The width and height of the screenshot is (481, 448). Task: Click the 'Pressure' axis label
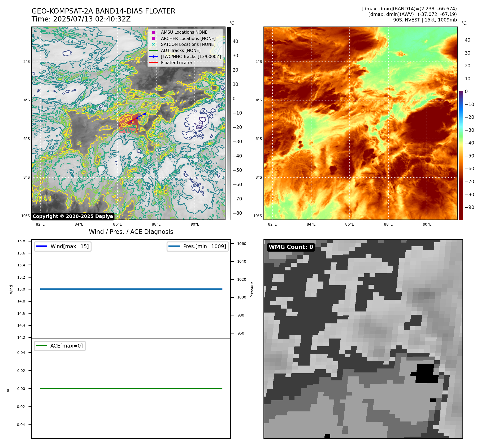pos(252,289)
